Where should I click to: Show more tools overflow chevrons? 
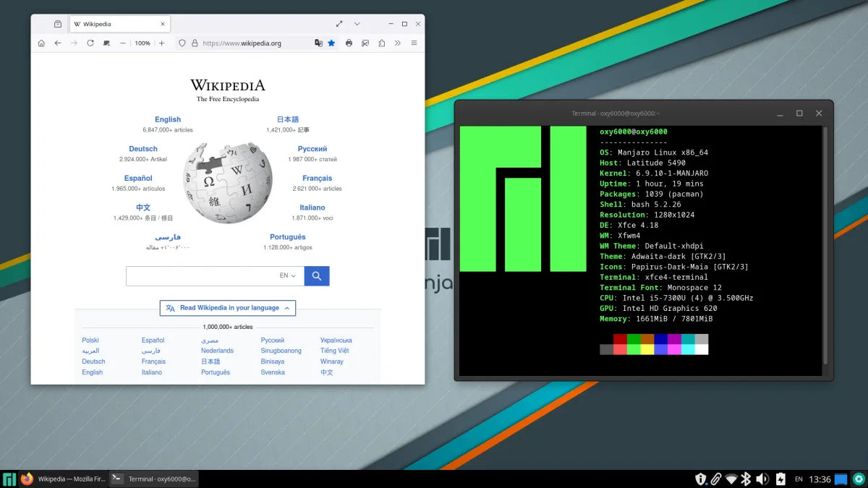click(x=397, y=43)
